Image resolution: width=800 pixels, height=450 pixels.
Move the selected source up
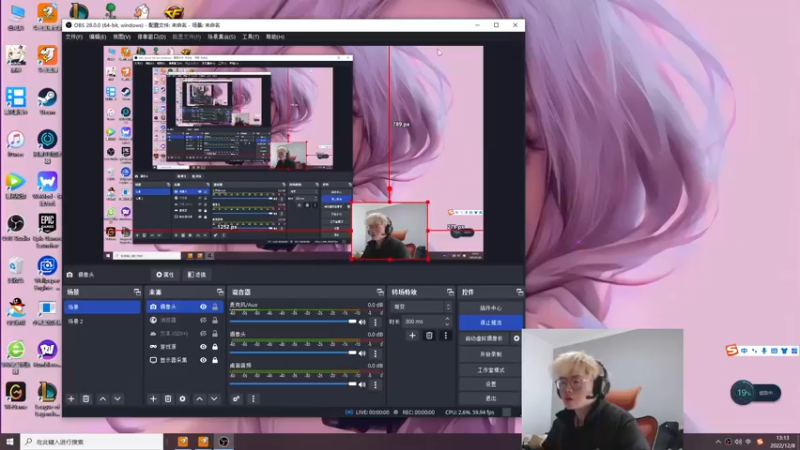[199, 398]
